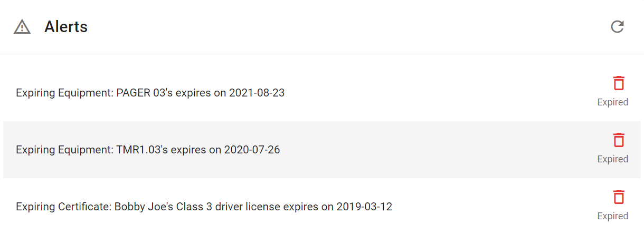Viewport: 644px width, 243px height.
Task: Open the TMR1.03 expiring equipment alert text
Action: [148, 150]
